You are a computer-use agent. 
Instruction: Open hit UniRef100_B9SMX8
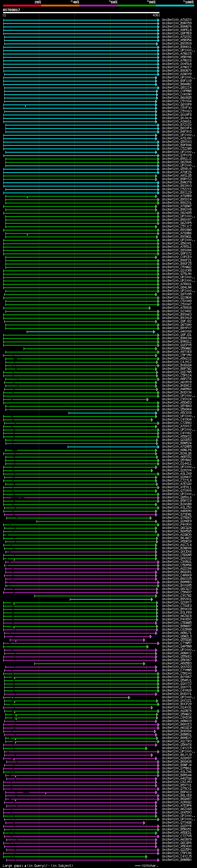(x=177, y=43)
